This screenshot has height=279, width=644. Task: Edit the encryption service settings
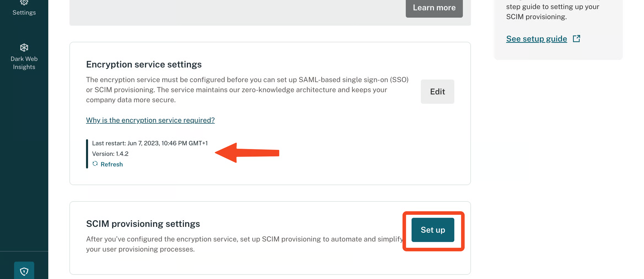pos(437,92)
